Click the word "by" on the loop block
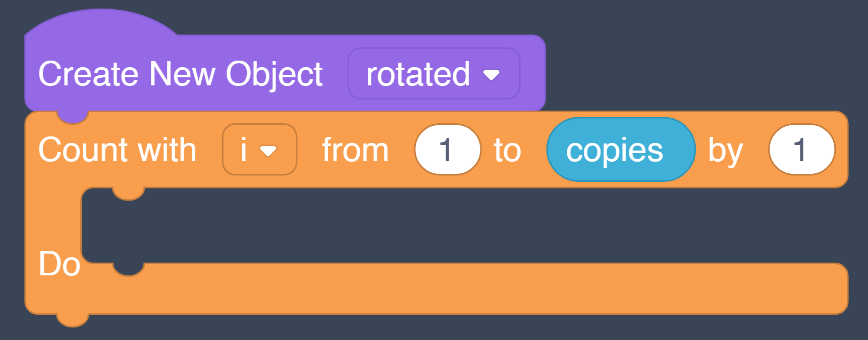 tap(725, 151)
